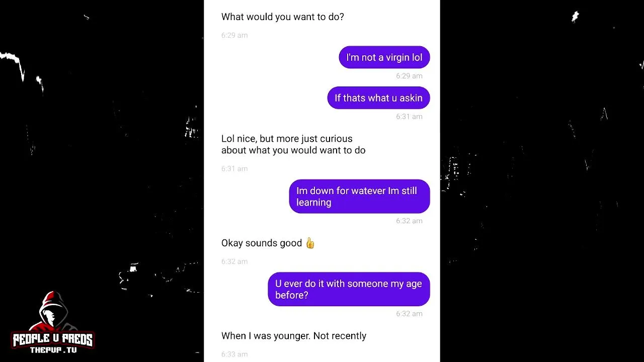Click the word 'learning' in the purple bubble
Viewport: 644px width, 362px height.
[x=314, y=203]
